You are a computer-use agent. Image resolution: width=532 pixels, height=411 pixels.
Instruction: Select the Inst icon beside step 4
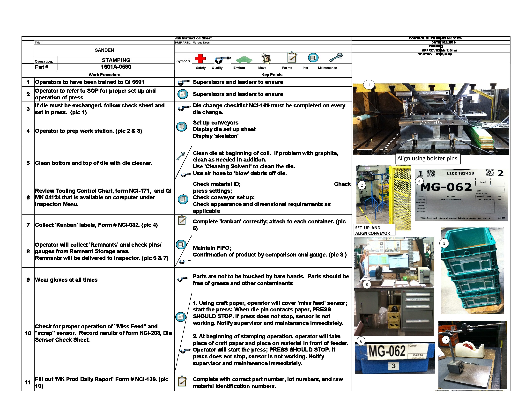[182, 127]
